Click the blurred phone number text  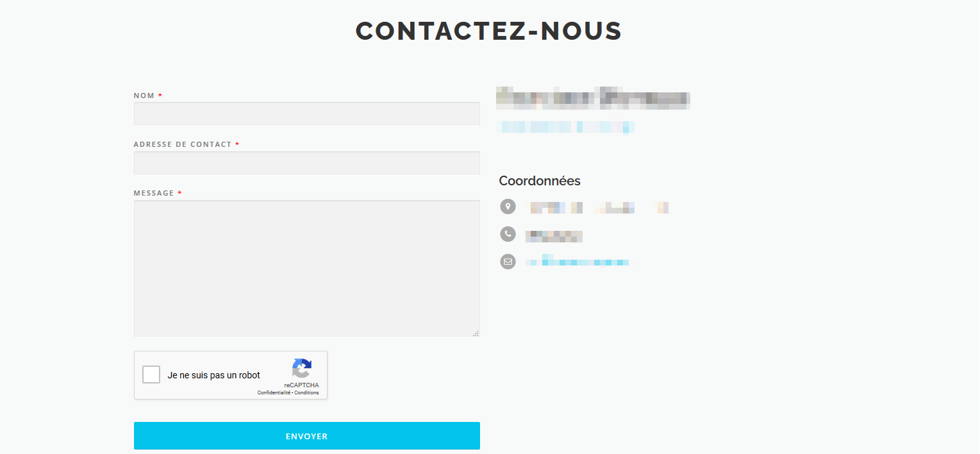click(554, 235)
